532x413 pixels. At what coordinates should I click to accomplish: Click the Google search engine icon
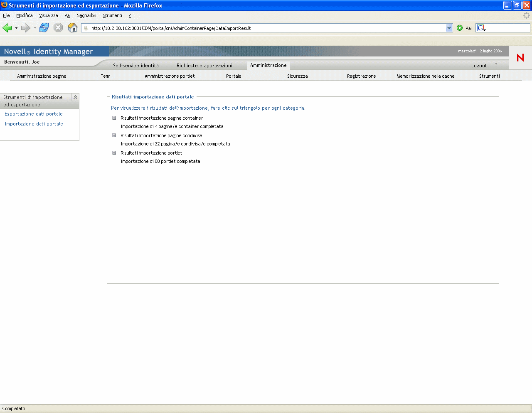pyautogui.click(x=481, y=28)
